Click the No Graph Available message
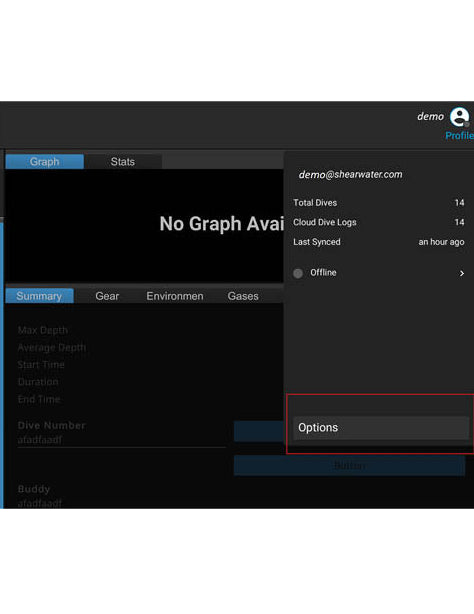The width and height of the screenshot is (474, 614). point(221,224)
